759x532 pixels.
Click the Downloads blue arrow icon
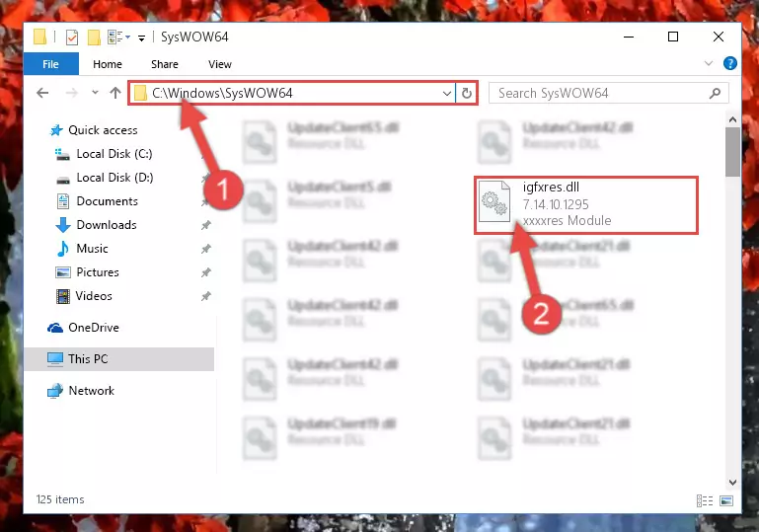(63, 225)
